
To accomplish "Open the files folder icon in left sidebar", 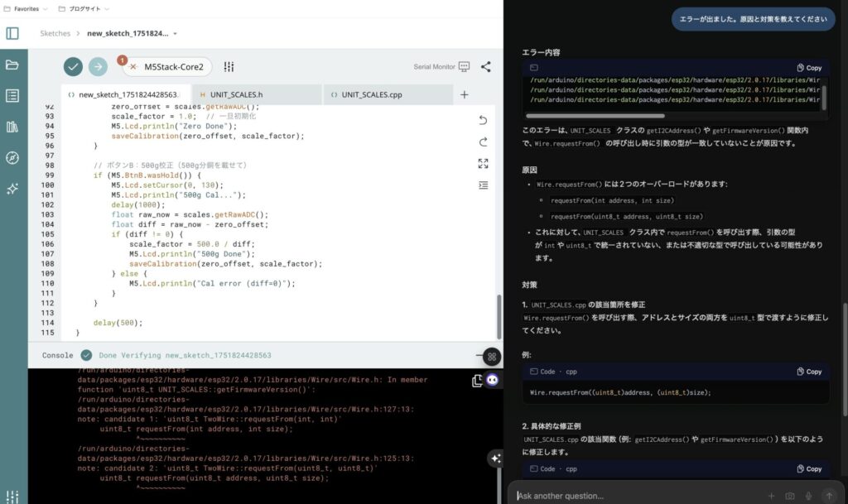I will coord(12,65).
